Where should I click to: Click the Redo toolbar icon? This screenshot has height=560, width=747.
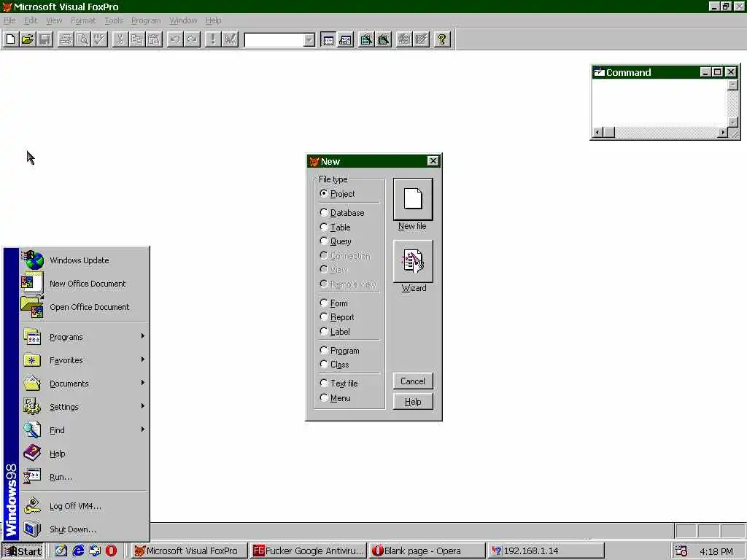pyautogui.click(x=192, y=39)
